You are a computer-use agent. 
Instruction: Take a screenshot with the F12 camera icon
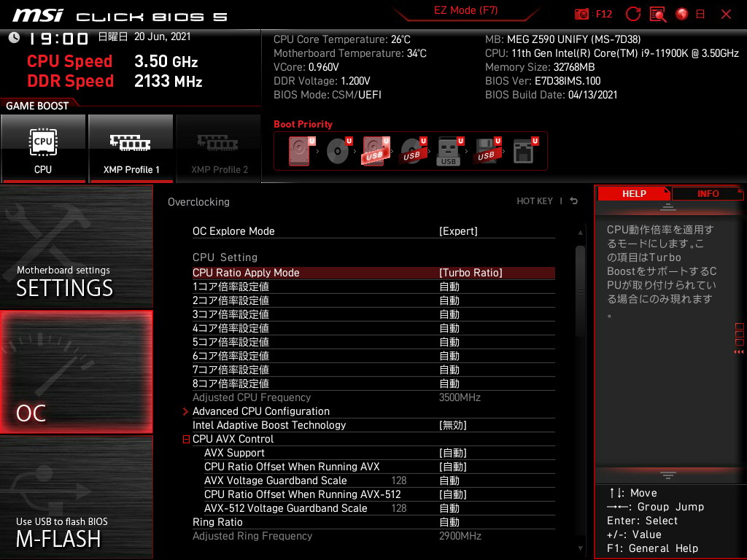(581, 15)
